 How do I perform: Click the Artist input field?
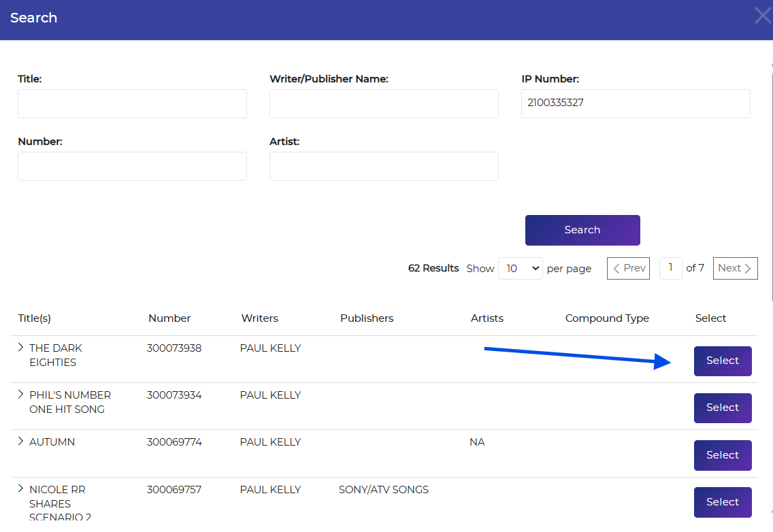[x=384, y=167]
